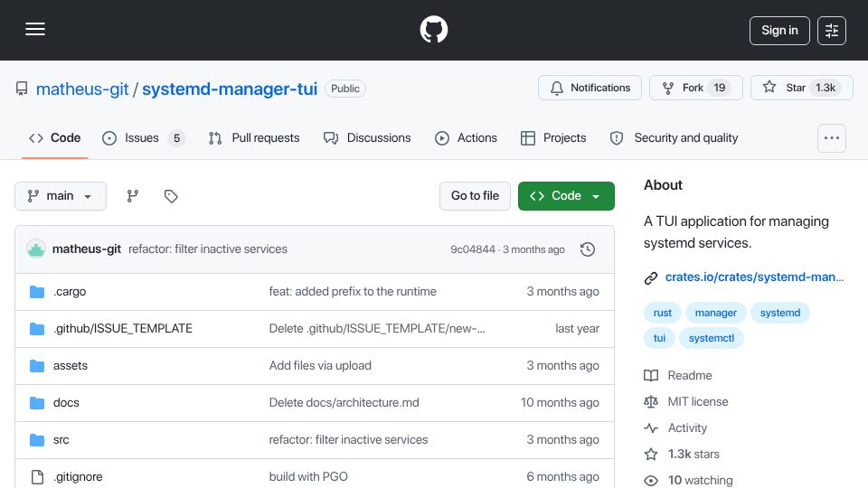Fork the repository
Viewport: 868px width, 488px height.
696,88
